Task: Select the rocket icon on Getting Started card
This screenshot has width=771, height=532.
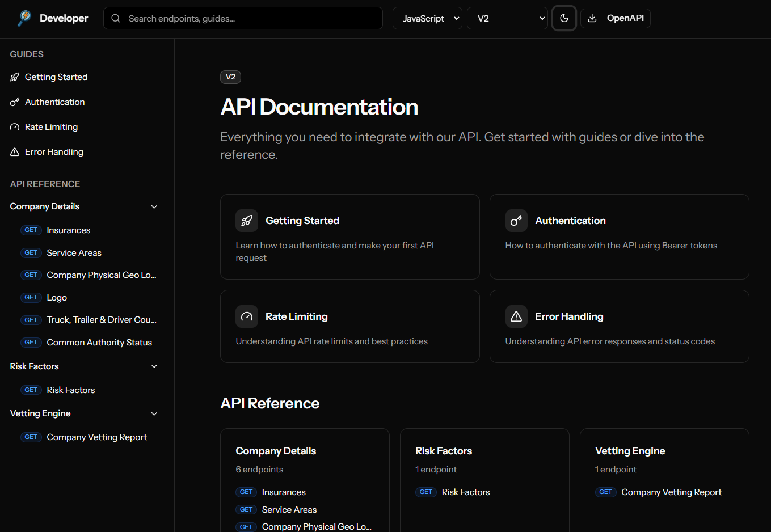Action: tap(246, 220)
